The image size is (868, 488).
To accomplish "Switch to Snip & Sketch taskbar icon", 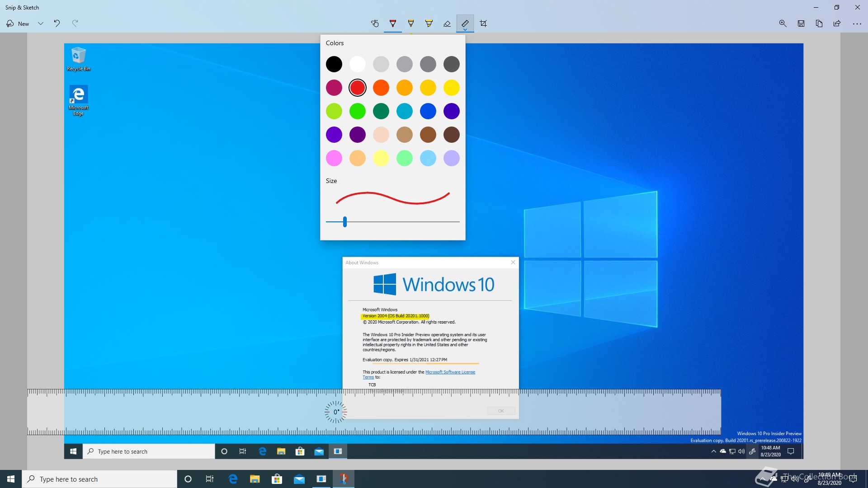I will click(x=344, y=479).
